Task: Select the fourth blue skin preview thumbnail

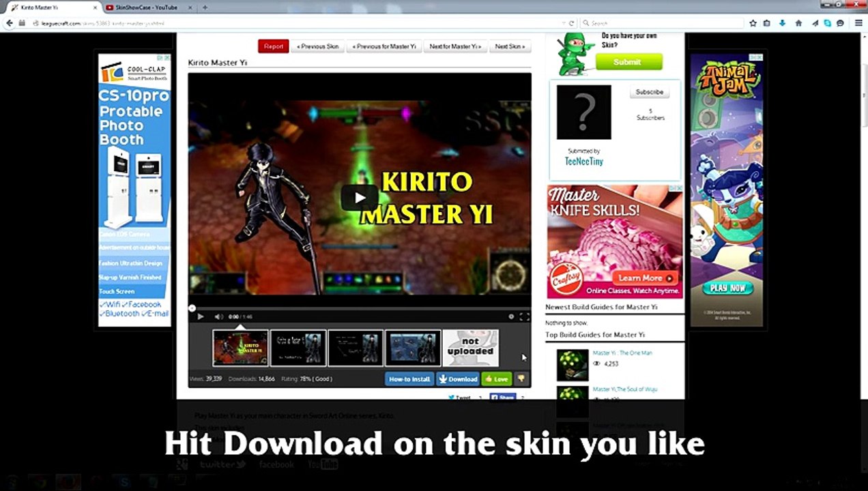Action: [x=413, y=348]
